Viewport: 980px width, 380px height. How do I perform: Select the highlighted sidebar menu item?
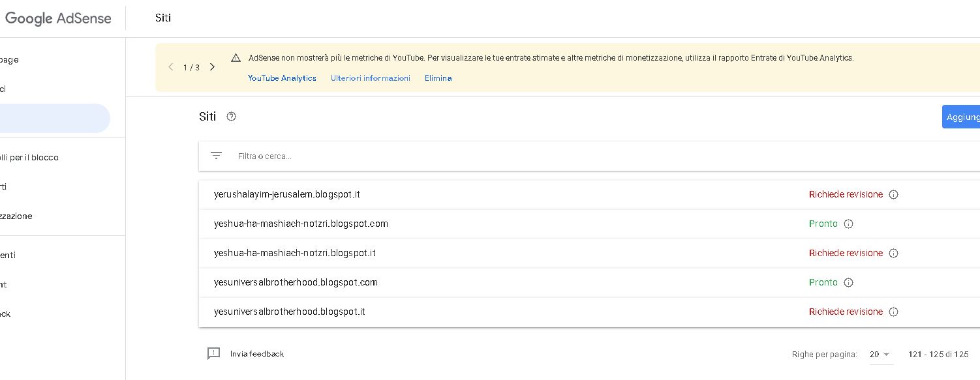tap(52, 118)
